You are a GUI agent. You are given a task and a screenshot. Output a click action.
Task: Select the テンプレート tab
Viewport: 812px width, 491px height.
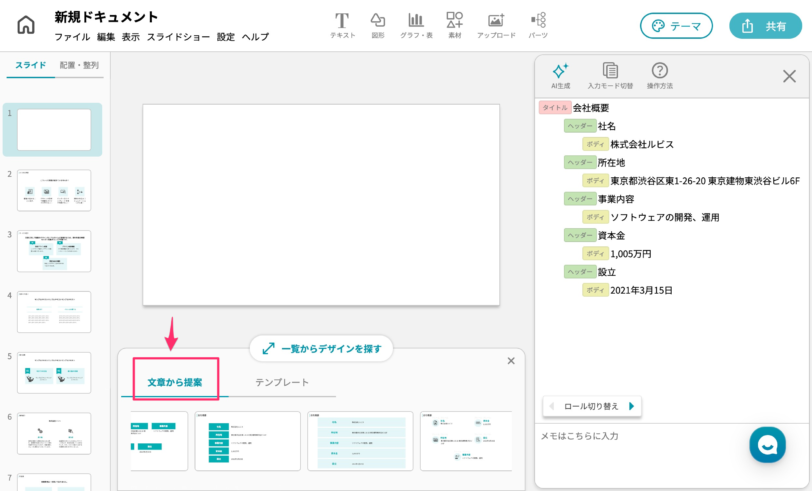(282, 382)
